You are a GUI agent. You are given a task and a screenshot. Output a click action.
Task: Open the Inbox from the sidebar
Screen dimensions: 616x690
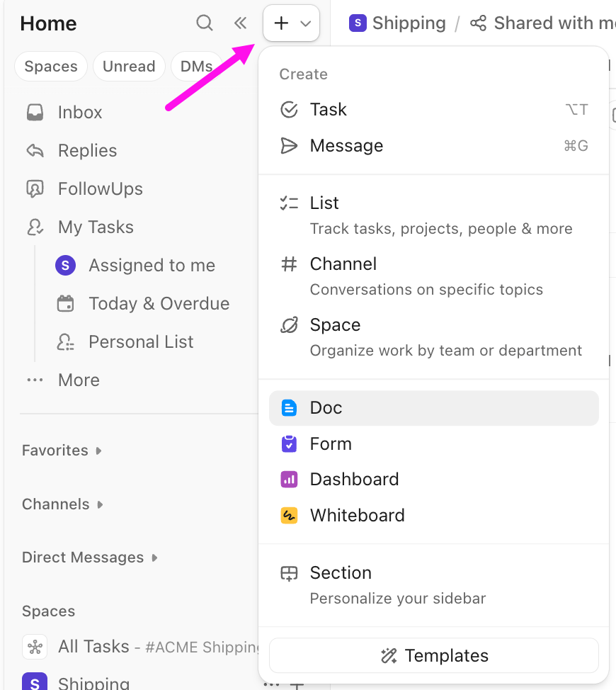coord(79,112)
